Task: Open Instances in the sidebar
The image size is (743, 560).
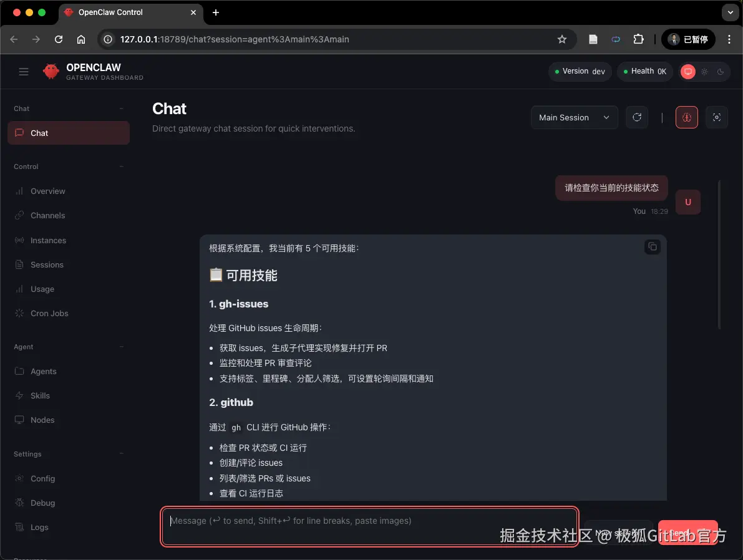Action: 69,241
